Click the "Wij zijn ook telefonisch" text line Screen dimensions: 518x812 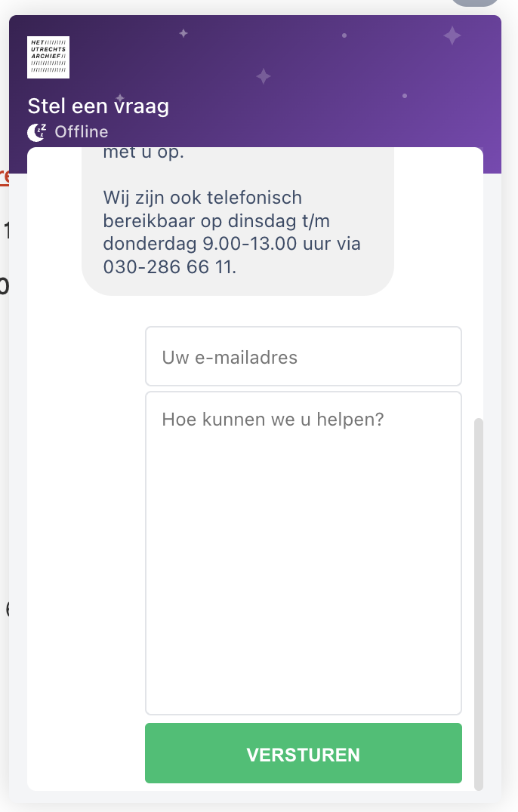[x=202, y=198]
